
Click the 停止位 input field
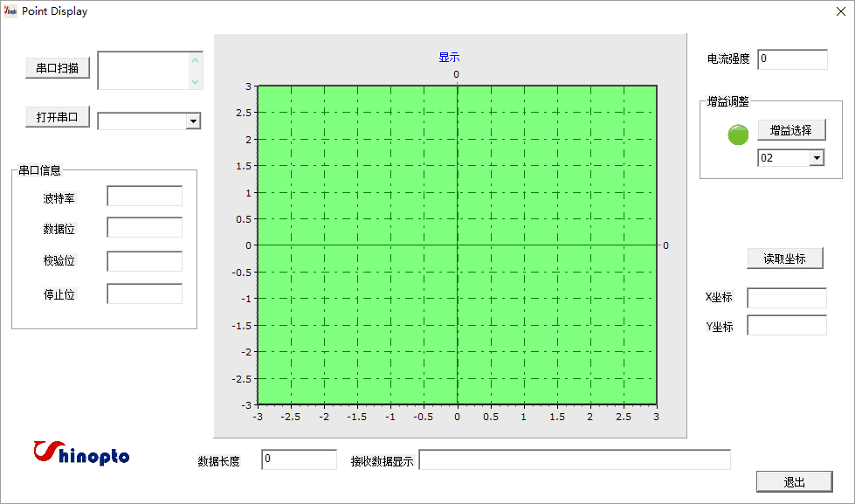[x=144, y=293]
